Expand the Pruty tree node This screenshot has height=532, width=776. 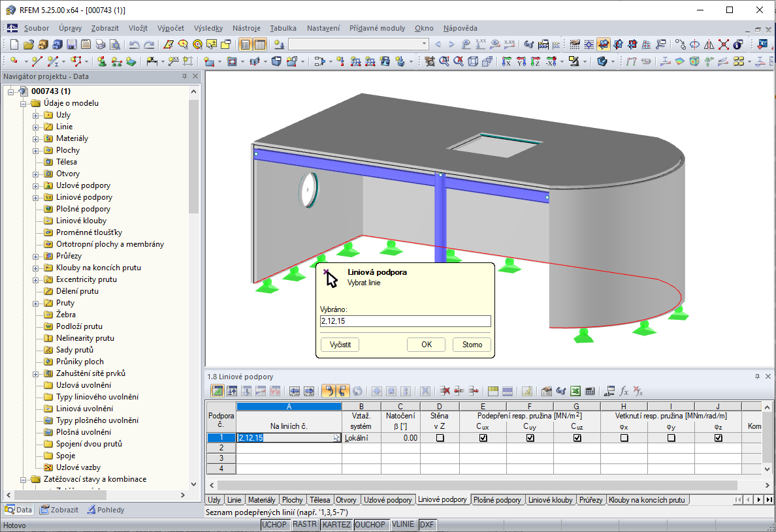tap(36, 304)
